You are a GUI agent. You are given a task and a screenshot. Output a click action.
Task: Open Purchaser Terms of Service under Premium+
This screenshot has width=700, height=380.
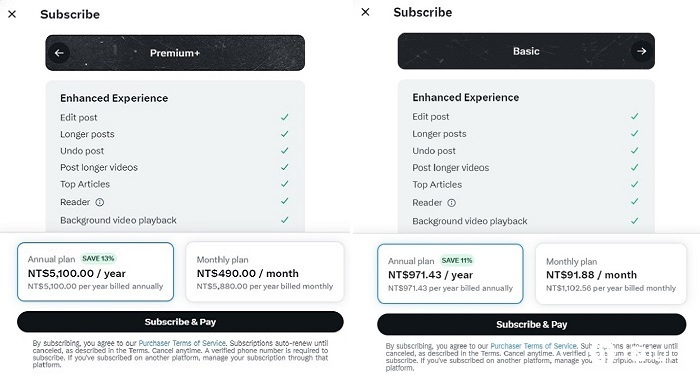pyautogui.click(x=182, y=343)
